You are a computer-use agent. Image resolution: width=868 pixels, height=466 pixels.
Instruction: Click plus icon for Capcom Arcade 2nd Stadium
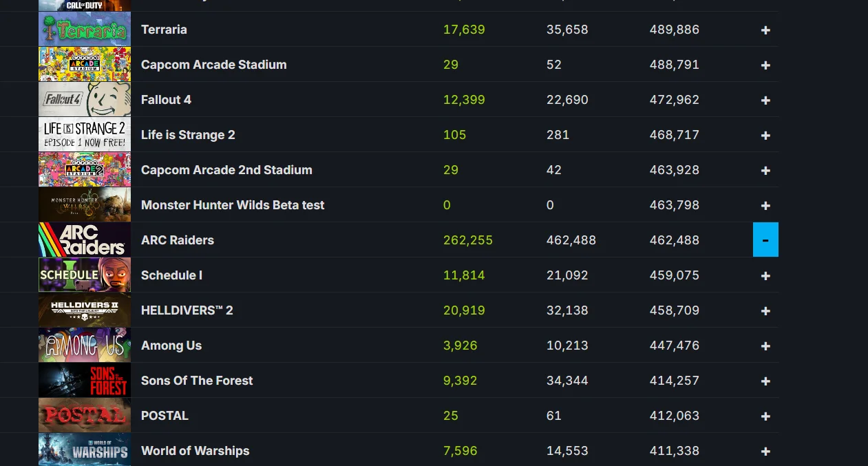point(765,170)
